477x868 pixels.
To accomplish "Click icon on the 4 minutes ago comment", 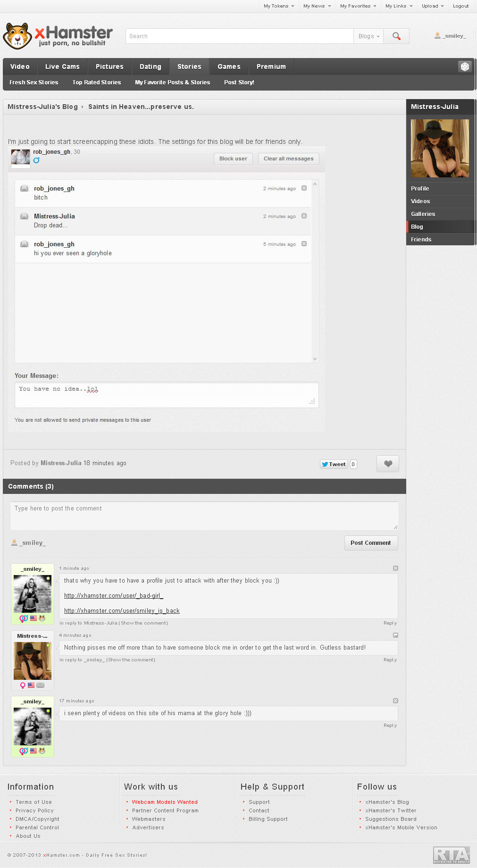I will (x=395, y=635).
